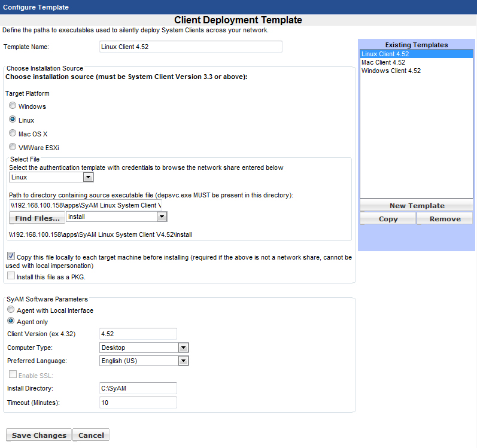The height and width of the screenshot is (448, 477).
Task: Open the Linux authentication template dropdown
Action: coord(88,177)
